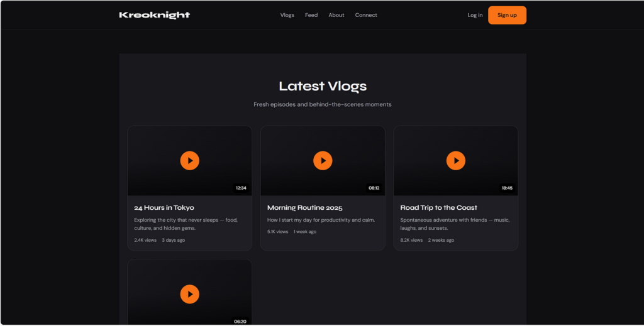Play the 24 Hours in Tokyo vlog
This screenshot has width=644, height=326.
tap(190, 161)
